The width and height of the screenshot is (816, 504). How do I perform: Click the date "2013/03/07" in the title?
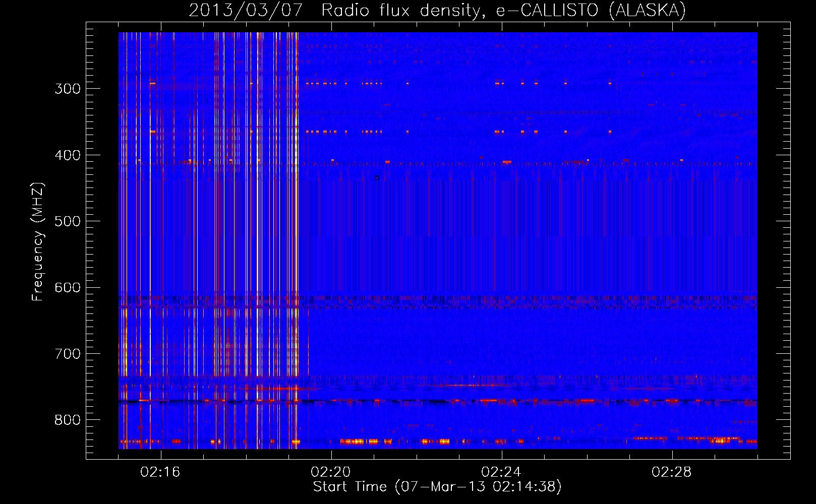tap(246, 10)
